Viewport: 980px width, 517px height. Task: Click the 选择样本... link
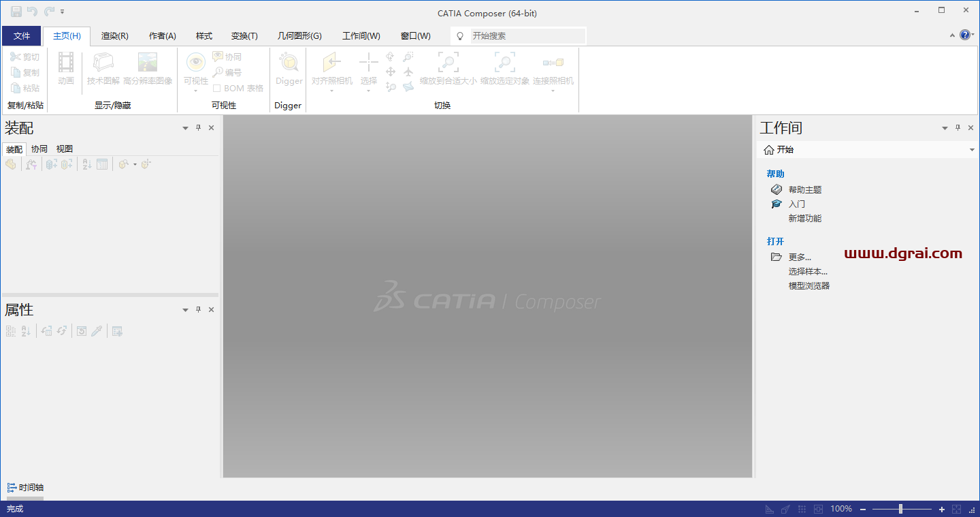pos(808,271)
